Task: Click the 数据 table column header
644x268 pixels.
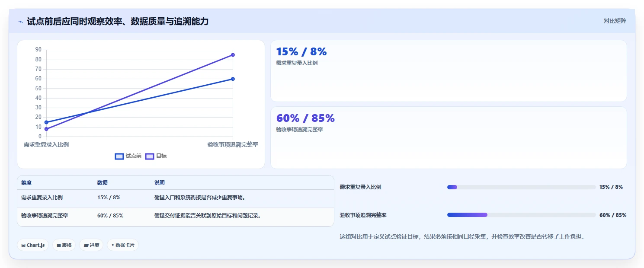Action: [103, 183]
